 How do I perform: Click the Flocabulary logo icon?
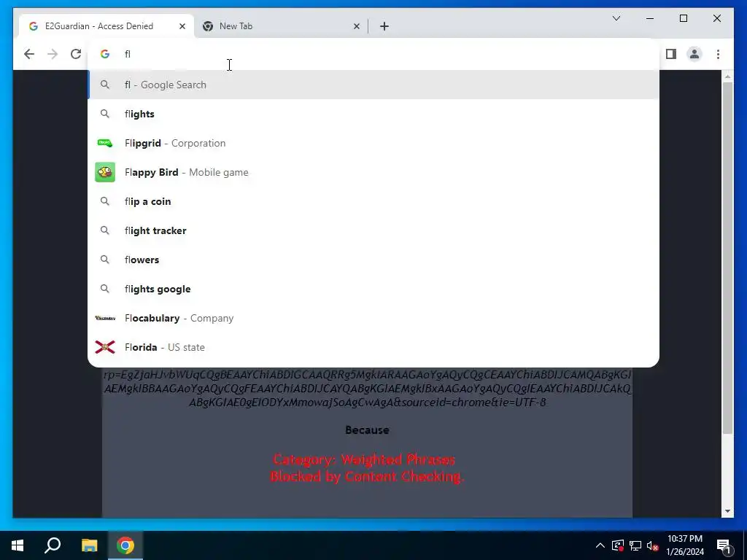[x=105, y=318]
